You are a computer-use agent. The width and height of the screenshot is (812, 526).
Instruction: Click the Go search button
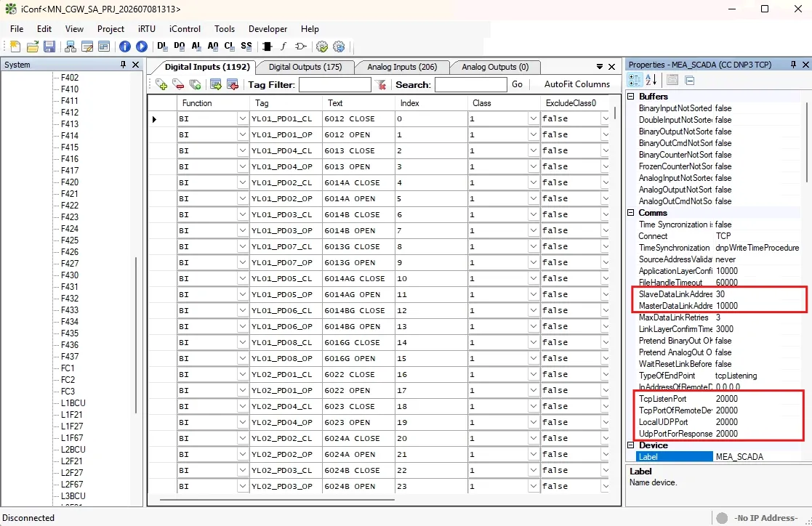517,84
